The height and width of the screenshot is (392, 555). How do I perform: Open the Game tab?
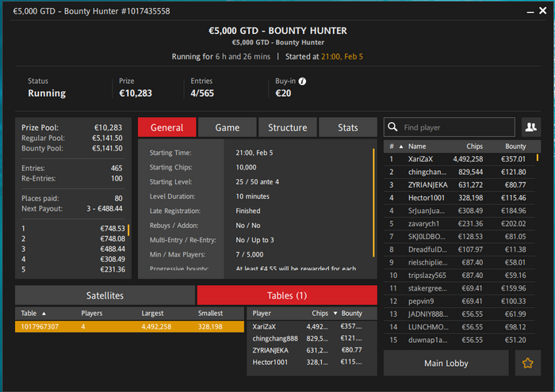point(228,127)
